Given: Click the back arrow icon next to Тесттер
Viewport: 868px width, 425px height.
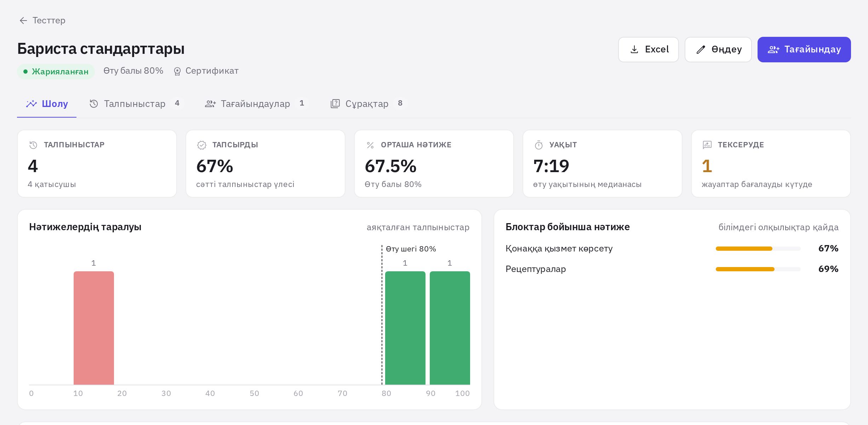Looking at the screenshot, I should (23, 21).
